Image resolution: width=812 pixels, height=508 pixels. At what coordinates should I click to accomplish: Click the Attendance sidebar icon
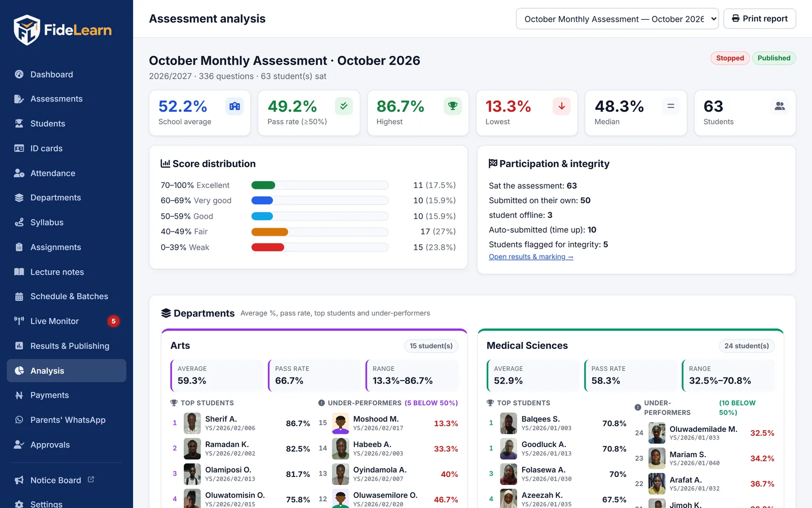pyautogui.click(x=19, y=173)
